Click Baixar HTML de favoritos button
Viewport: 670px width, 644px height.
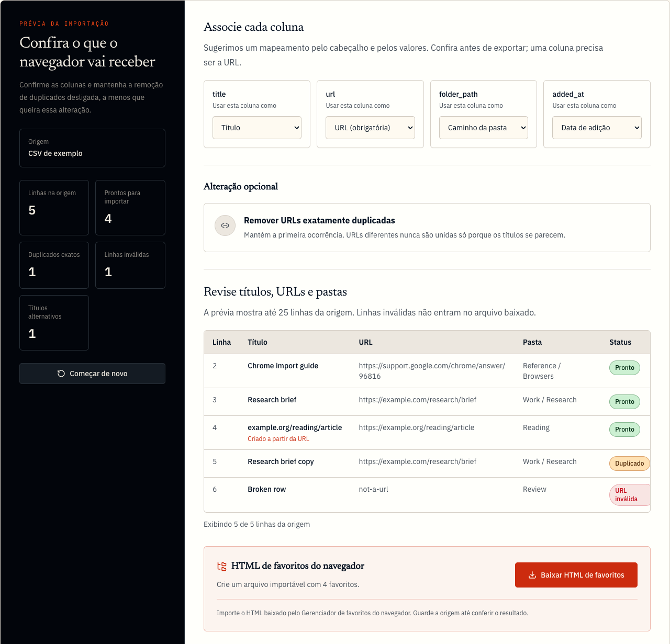coord(576,575)
